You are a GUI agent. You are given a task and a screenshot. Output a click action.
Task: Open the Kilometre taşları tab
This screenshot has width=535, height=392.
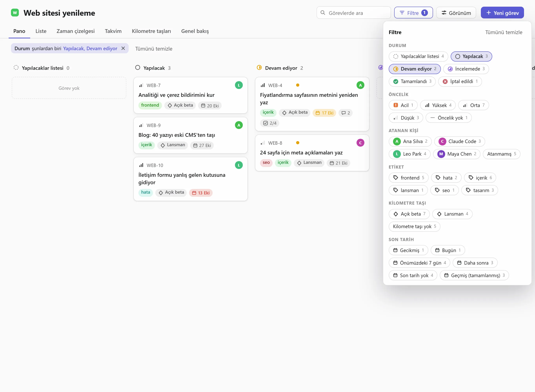(151, 31)
